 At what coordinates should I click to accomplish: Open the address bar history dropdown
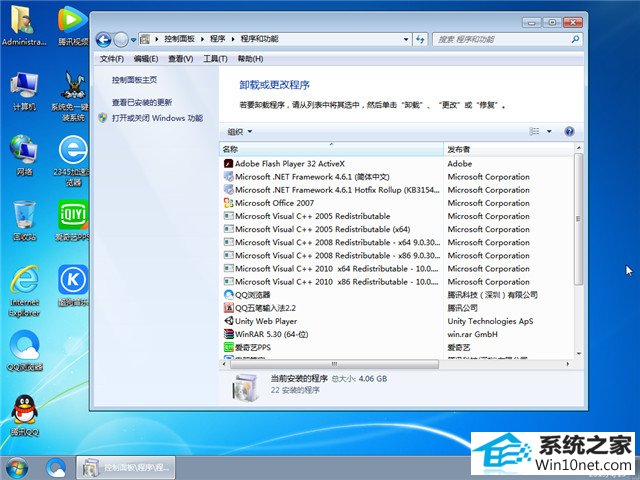406,39
